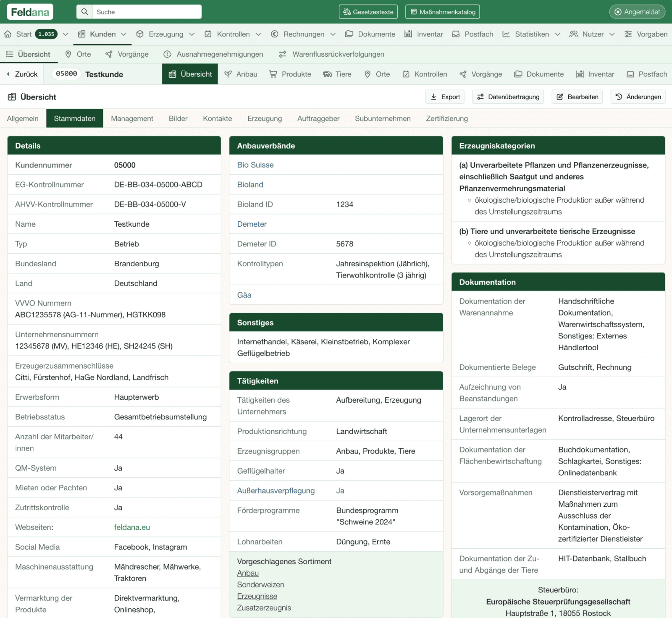Open the Dokumente main-menu icon
This screenshot has width=672, height=618.
349,34
